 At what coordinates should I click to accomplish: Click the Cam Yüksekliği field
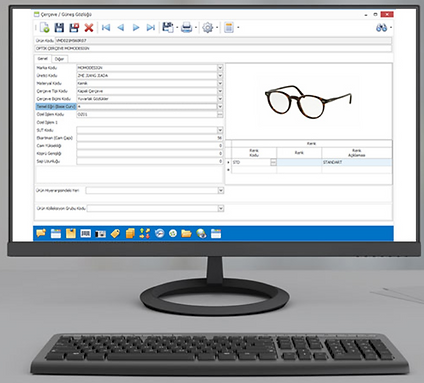[x=150, y=146]
